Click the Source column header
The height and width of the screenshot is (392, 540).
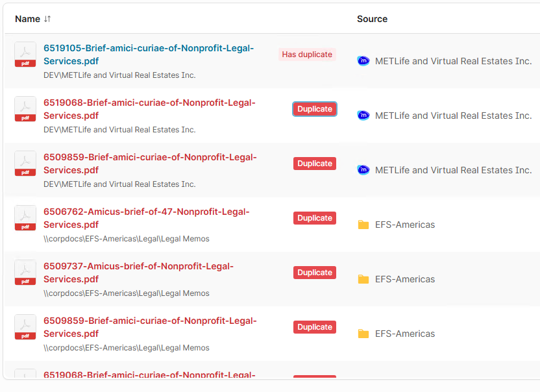pyautogui.click(x=372, y=19)
